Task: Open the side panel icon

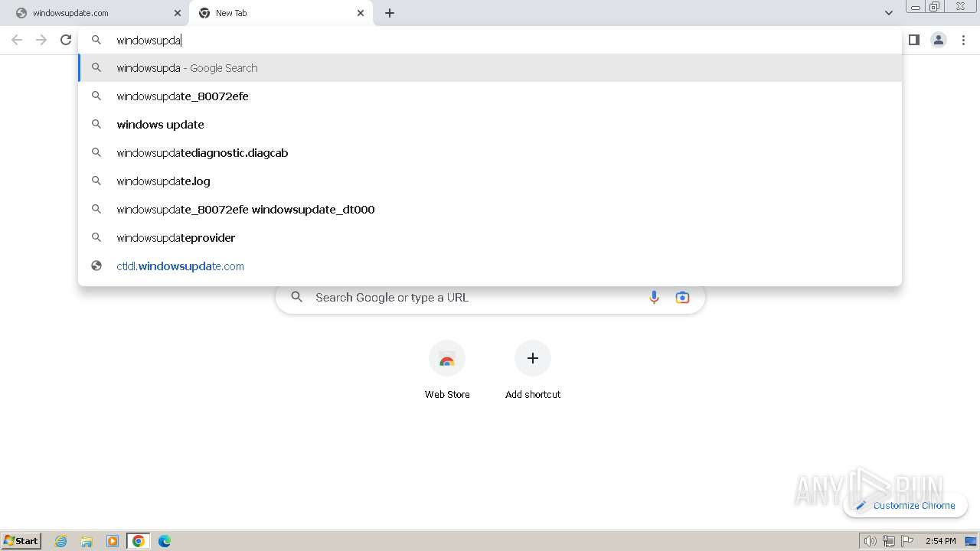Action: pos(913,40)
